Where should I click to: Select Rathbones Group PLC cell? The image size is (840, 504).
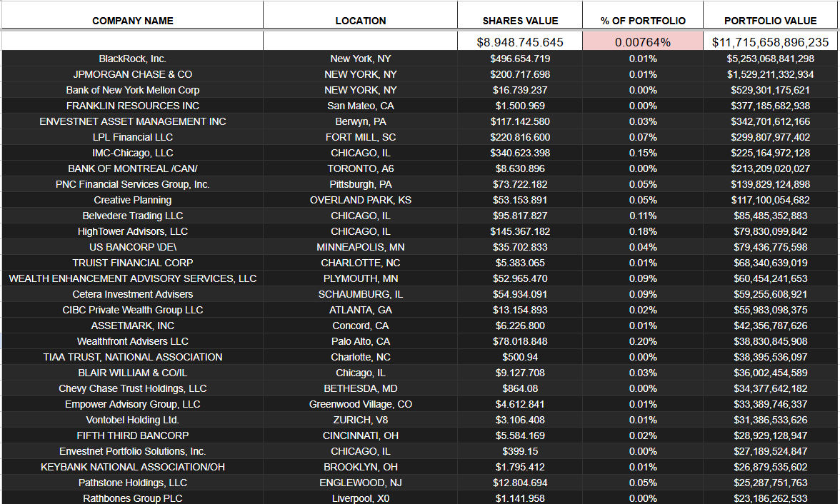(132, 498)
